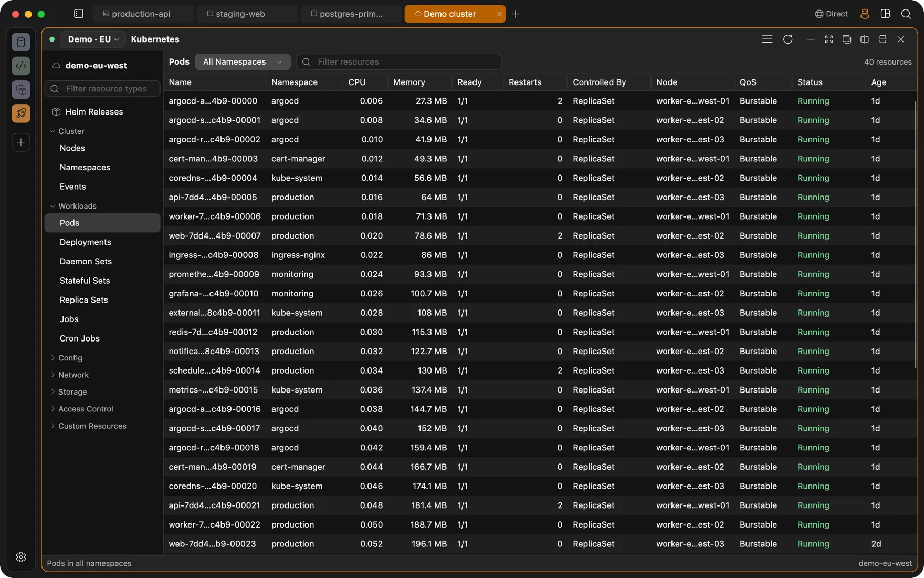Open the container cube icon in the left rail
The width and height of the screenshot is (924, 578).
[x=21, y=89]
